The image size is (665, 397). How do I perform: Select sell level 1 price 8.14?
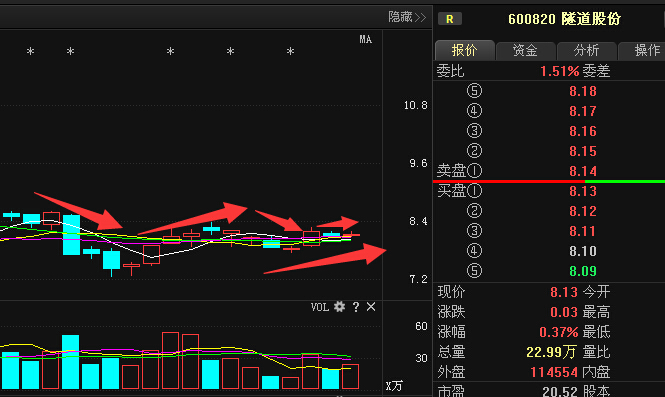pos(583,171)
